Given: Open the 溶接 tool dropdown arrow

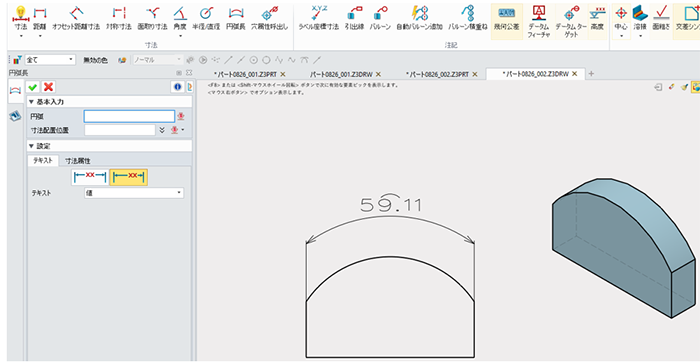Looking at the screenshot, I should point(640,35).
